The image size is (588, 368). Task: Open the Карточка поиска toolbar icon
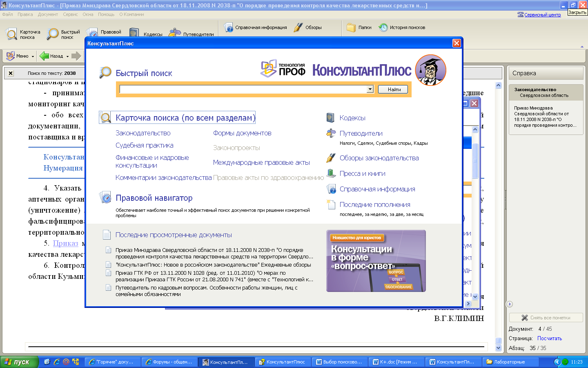[11, 34]
